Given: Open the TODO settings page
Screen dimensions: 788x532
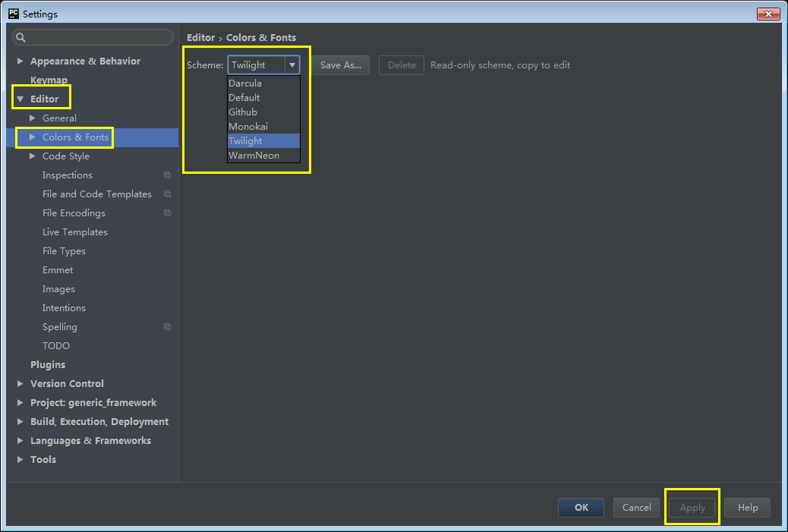Looking at the screenshot, I should click(55, 346).
